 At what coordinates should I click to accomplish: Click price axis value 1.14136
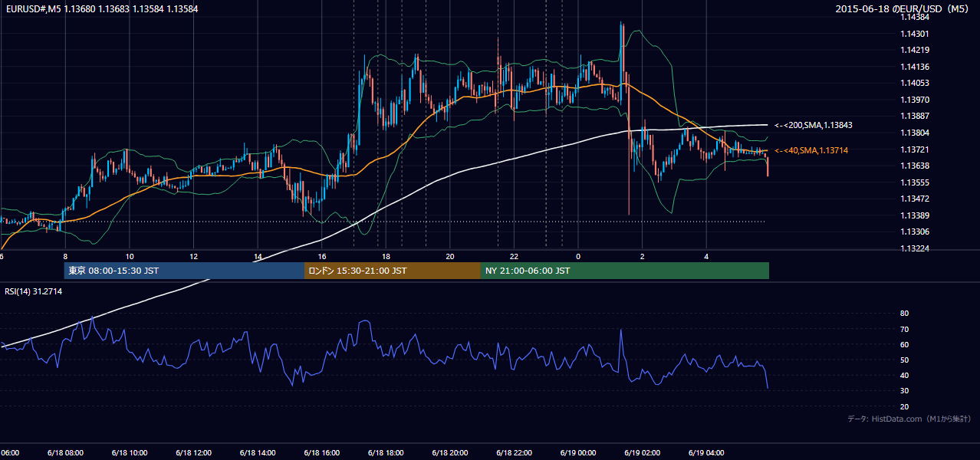pos(914,67)
